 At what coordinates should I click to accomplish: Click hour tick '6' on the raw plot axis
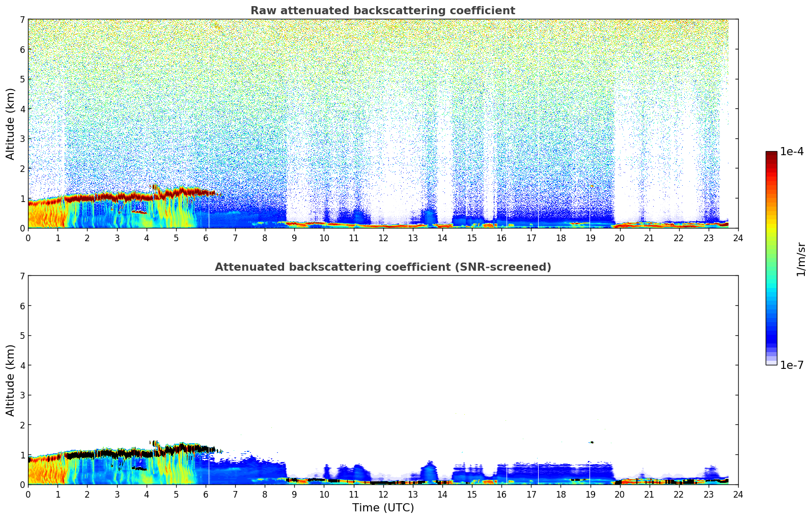pyautogui.click(x=206, y=238)
